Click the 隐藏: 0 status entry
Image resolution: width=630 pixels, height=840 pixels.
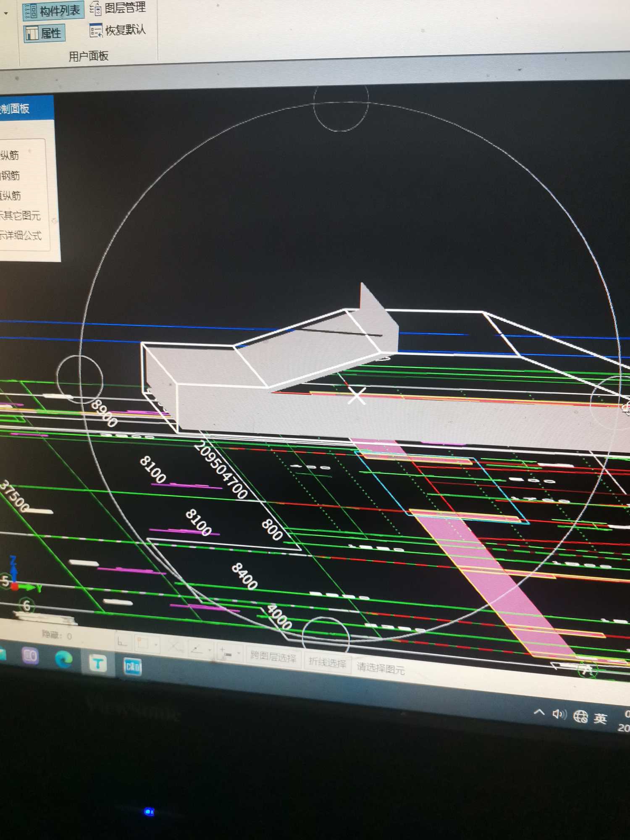pyautogui.click(x=57, y=635)
